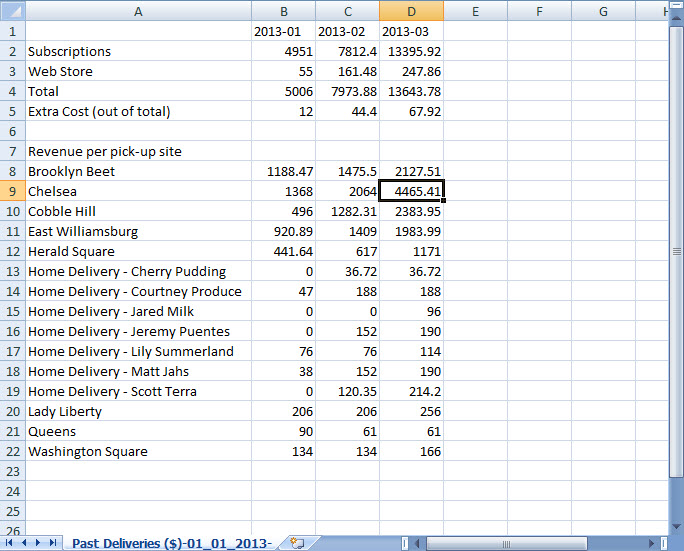
Task: Go to next sheet tab arrow
Action: 38,543
